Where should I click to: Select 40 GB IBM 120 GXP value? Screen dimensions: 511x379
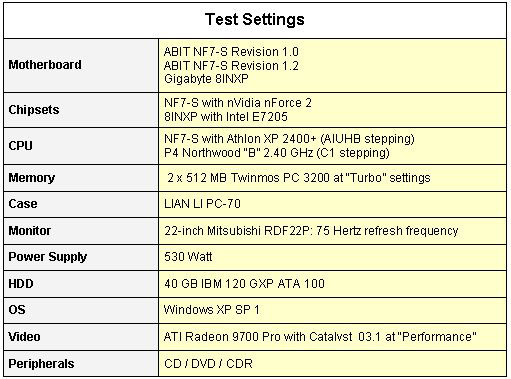click(244, 284)
